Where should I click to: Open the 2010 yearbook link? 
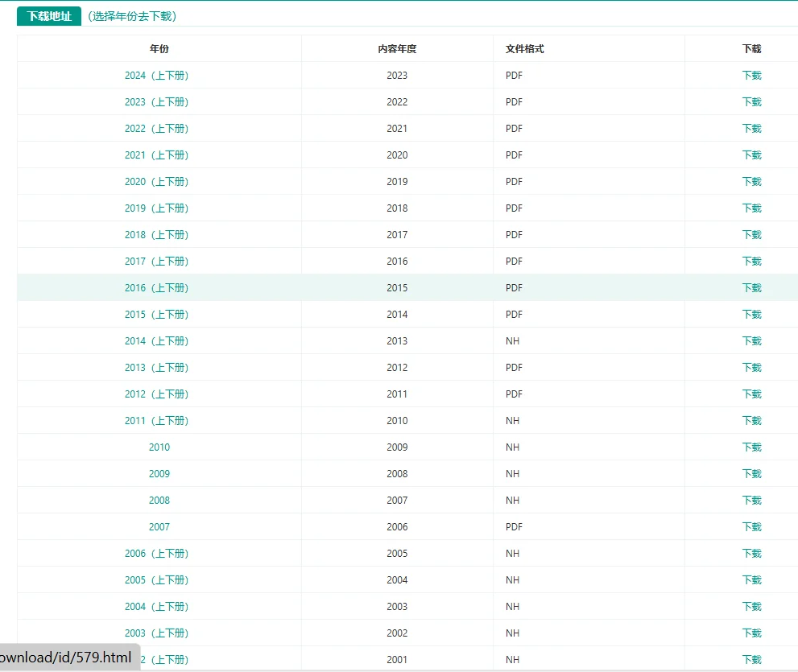(159, 447)
